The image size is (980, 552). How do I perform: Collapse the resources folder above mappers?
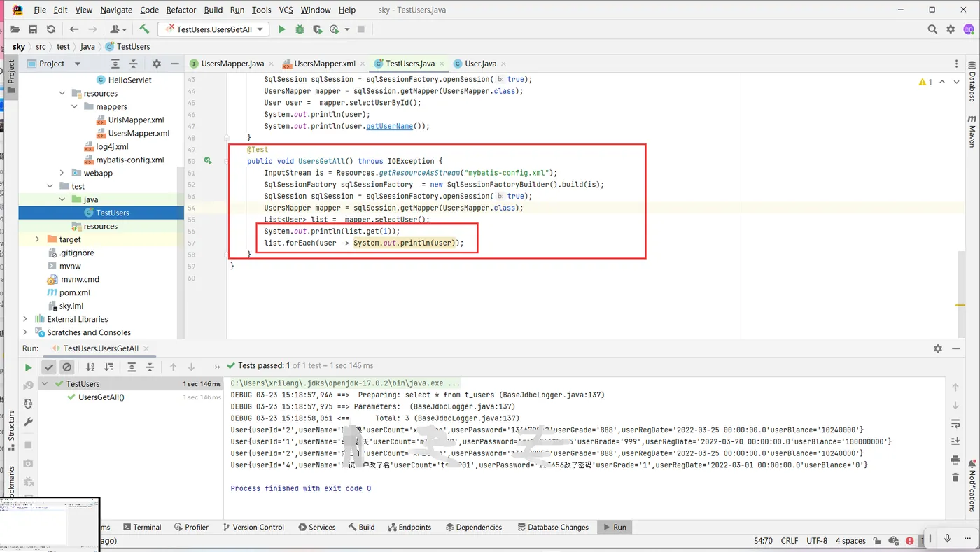63,93
